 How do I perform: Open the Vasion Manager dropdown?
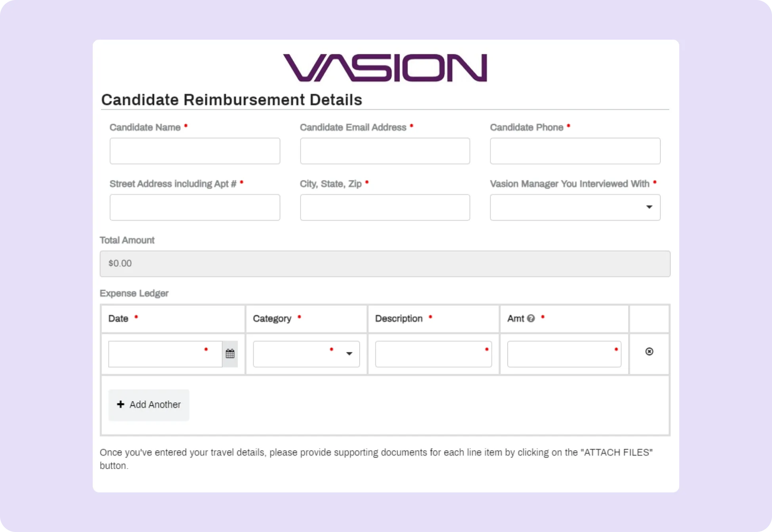(575, 207)
